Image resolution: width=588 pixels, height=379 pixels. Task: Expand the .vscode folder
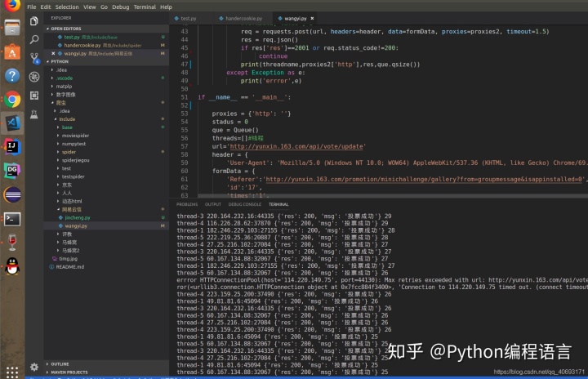tap(65, 78)
